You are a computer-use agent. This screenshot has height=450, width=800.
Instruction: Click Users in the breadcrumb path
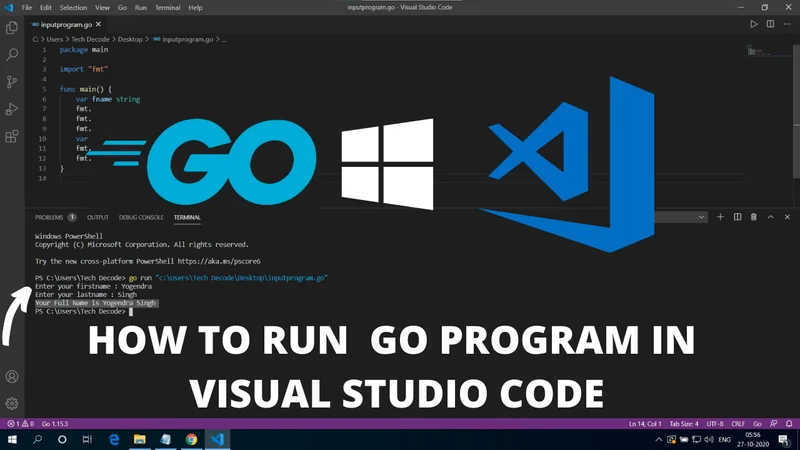(55, 39)
